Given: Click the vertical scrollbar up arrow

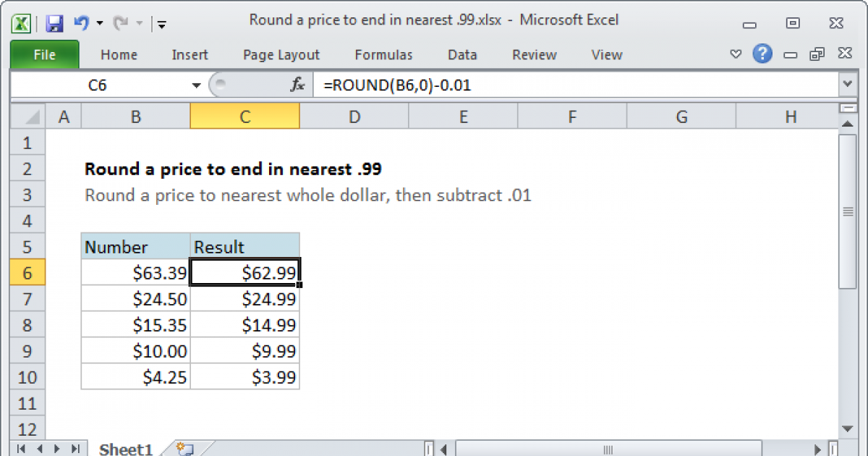Looking at the screenshot, I should [848, 125].
